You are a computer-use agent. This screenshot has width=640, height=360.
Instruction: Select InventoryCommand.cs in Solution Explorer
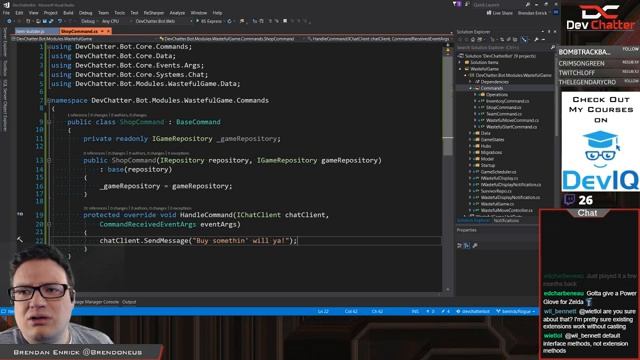[x=507, y=101]
